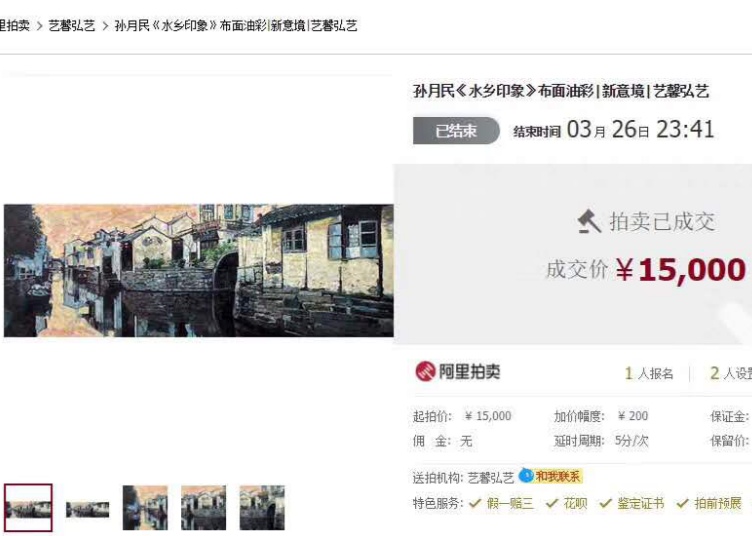
Task: Click the 阿里拍卖 round red logo icon
Action: click(x=425, y=372)
